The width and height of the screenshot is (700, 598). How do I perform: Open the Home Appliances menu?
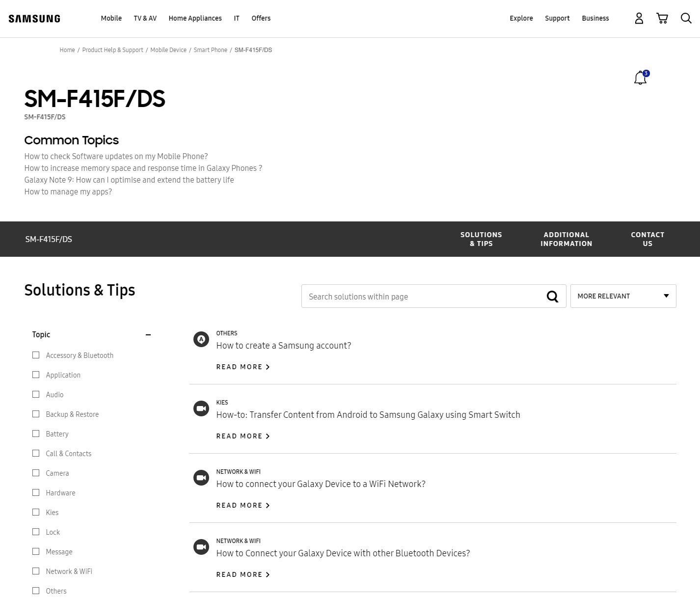click(x=195, y=18)
